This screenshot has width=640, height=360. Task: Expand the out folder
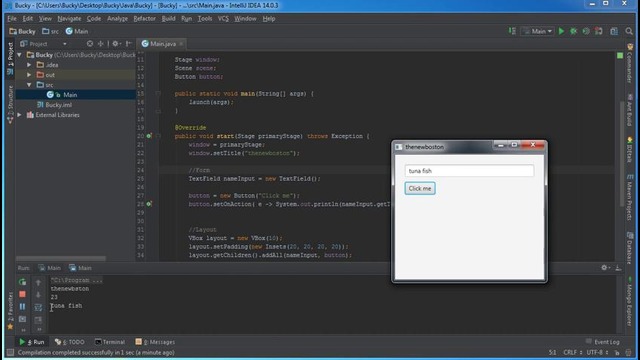pos(29,75)
